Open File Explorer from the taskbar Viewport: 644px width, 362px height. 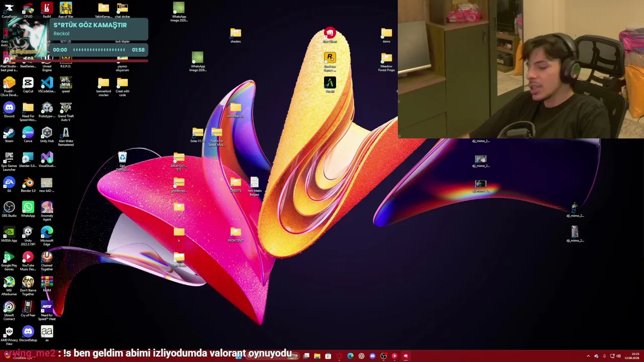tap(317, 356)
